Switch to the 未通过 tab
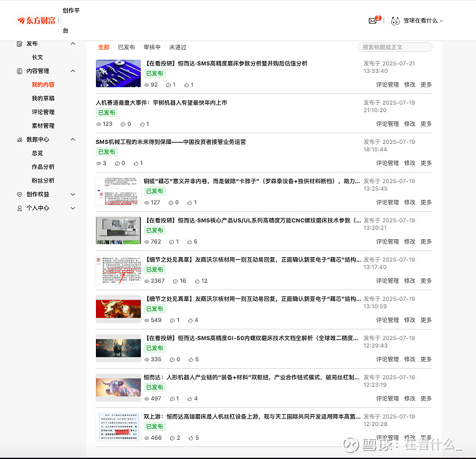The image size is (476, 459). point(178,47)
